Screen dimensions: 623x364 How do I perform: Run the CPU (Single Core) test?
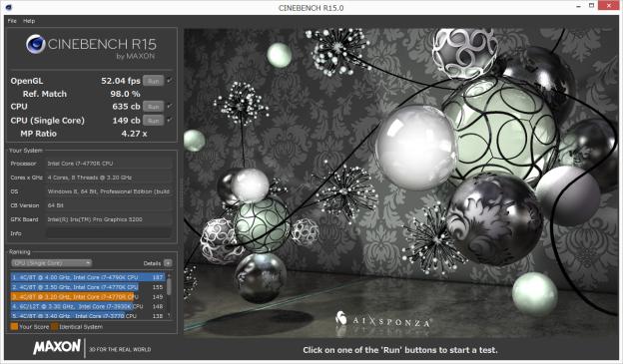point(153,121)
